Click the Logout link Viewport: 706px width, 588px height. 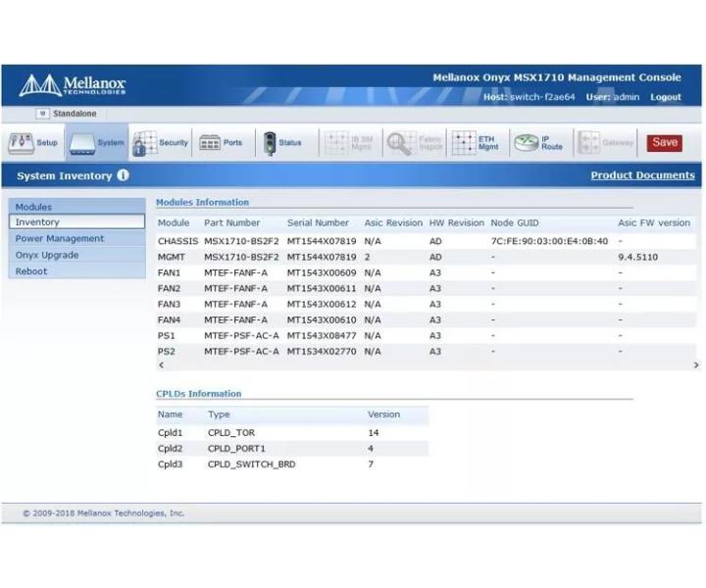666,97
